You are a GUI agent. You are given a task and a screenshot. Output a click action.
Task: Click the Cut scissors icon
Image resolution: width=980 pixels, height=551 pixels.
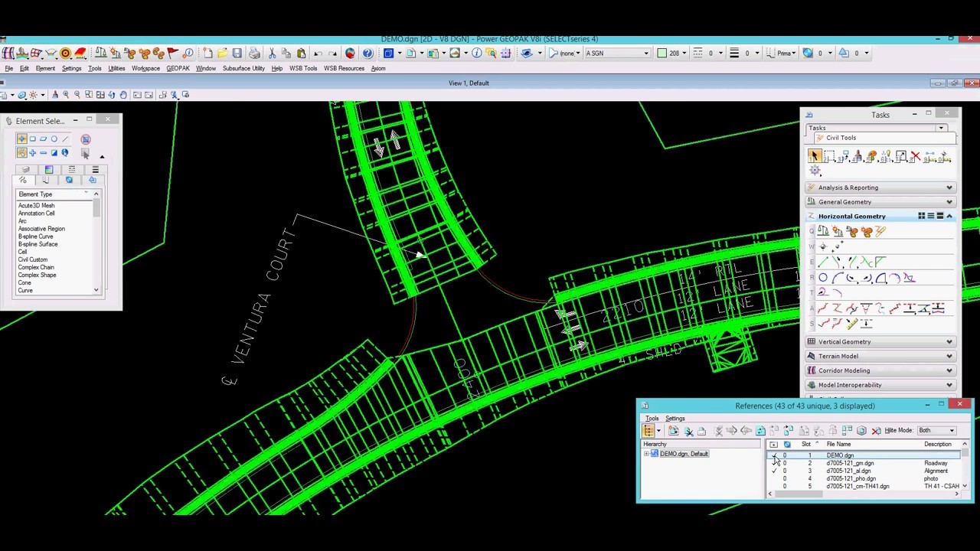click(x=272, y=53)
